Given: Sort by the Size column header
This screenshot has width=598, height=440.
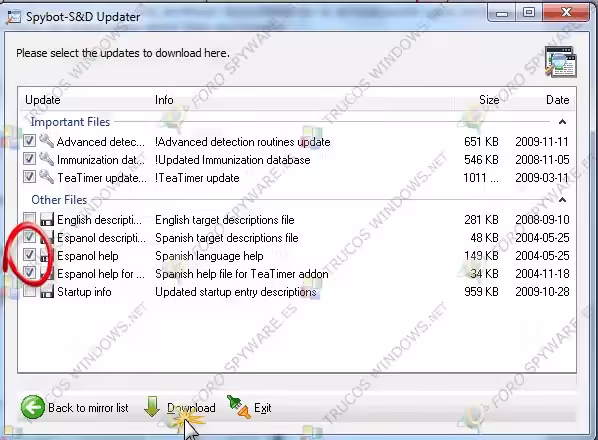Looking at the screenshot, I should pyautogui.click(x=489, y=100).
